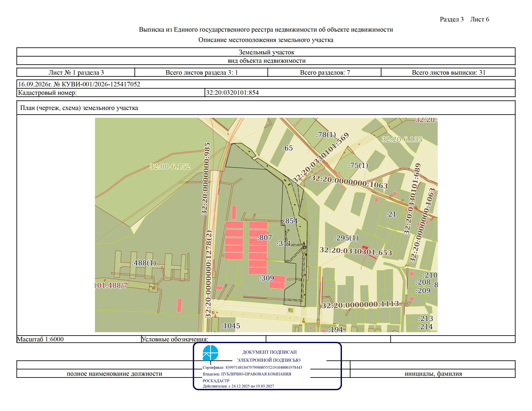Image resolution: width=532 pixels, height=411 pixels.
Task: Click parcel label :75(1) on the map
Action: click(358, 165)
